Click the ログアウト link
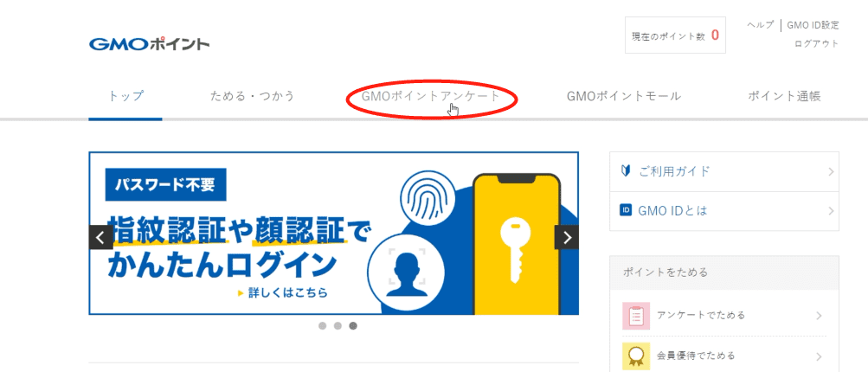 coord(817,44)
